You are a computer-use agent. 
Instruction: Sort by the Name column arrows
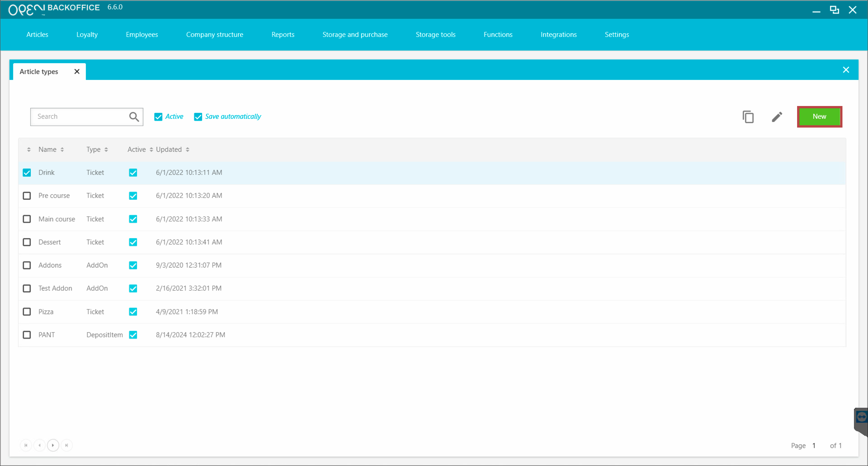click(62, 149)
